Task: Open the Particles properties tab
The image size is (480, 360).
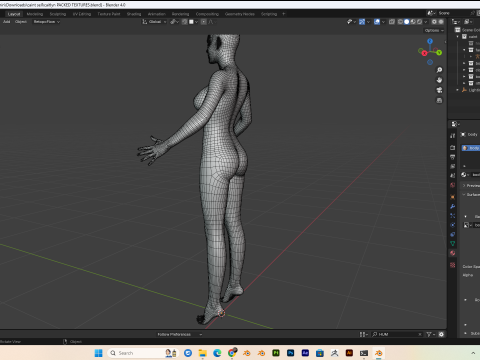Action: [453, 216]
